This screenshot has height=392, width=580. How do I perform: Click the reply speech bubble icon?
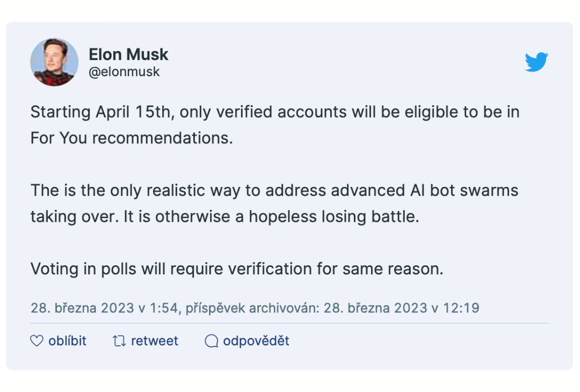(x=212, y=341)
